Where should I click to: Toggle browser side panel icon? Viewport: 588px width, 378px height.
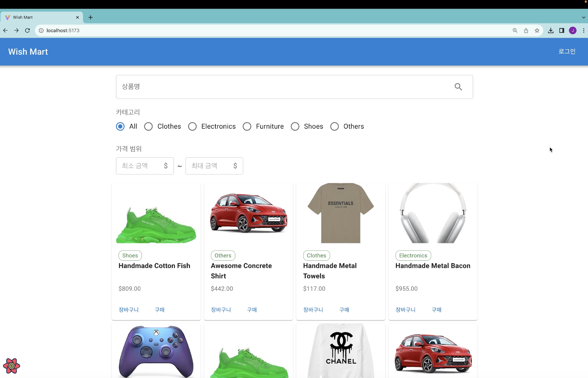(x=562, y=31)
